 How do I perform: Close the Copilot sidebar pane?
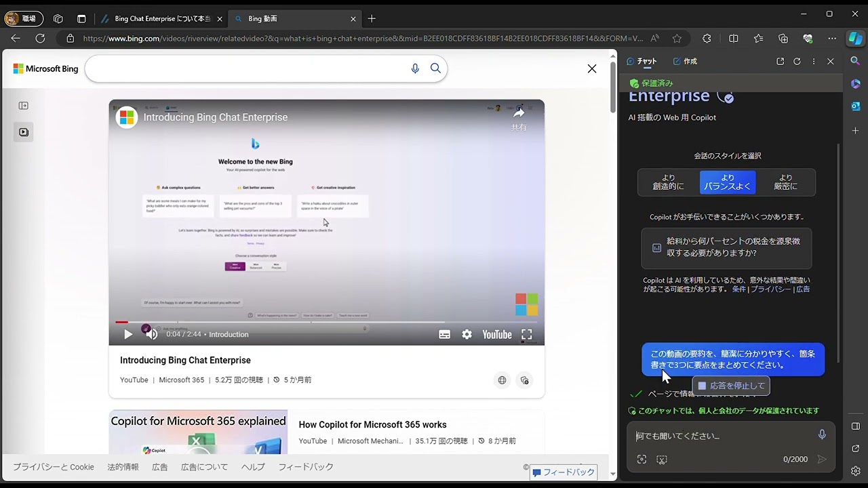click(x=830, y=61)
